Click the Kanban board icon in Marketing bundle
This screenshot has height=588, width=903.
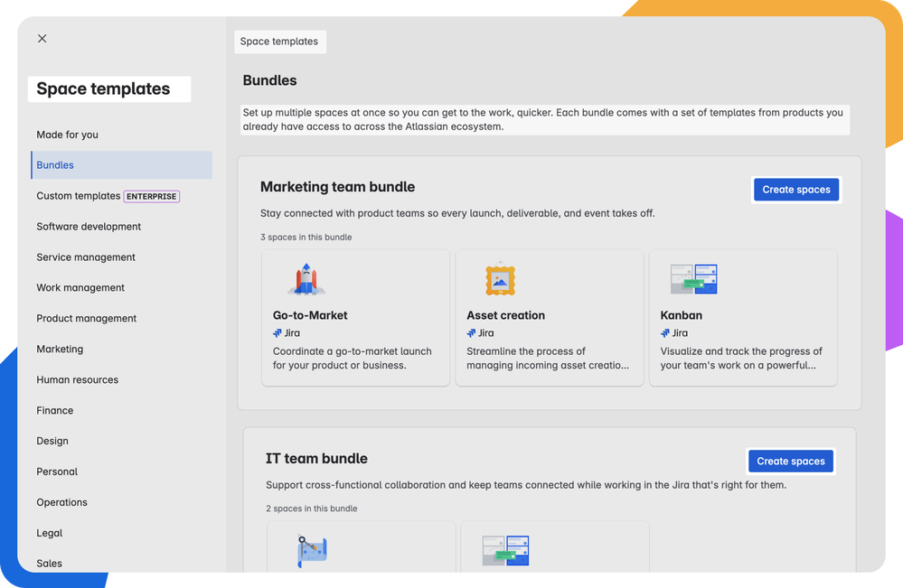tap(694, 279)
